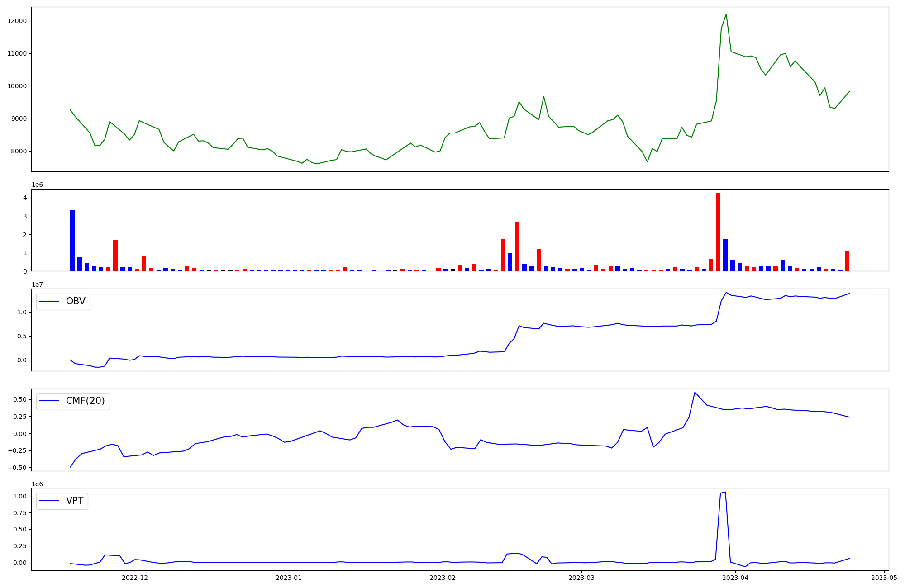The image size is (905, 588).
Task: Click the 10000 price axis label
Action: [x=17, y=86]
